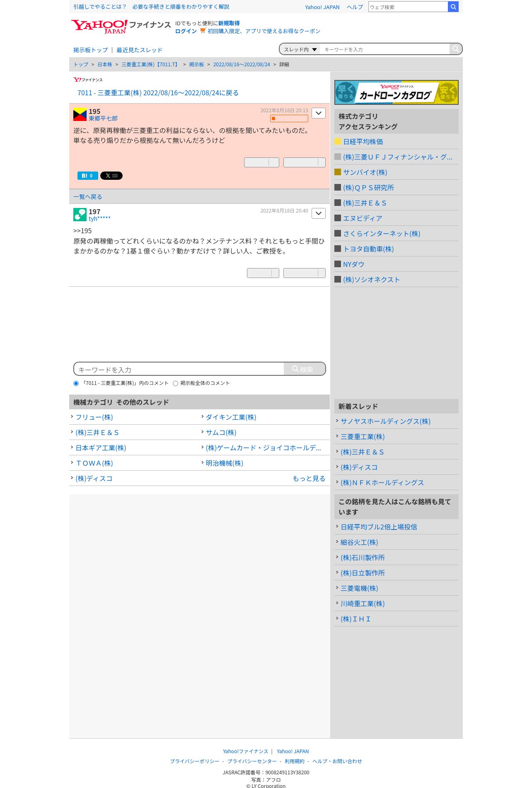Open (株)IHI related stock
Viewport: 532px width, 788px height.
tap(355, 619)
